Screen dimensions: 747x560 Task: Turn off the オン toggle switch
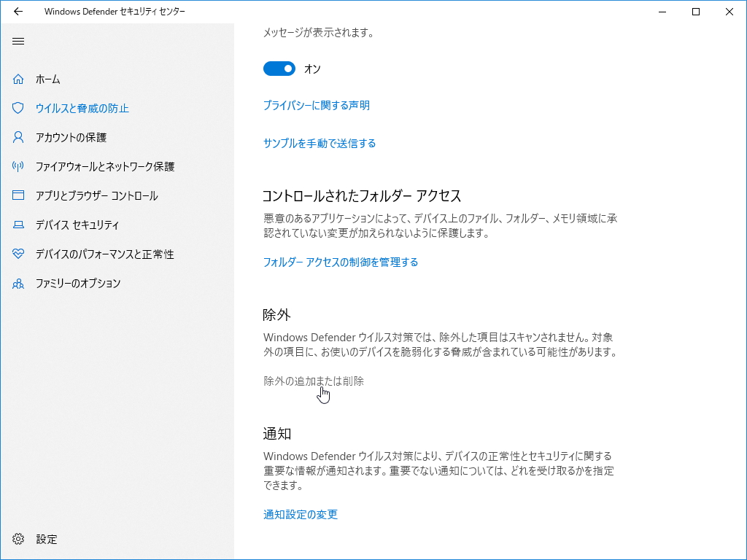[x=279, y=69]
